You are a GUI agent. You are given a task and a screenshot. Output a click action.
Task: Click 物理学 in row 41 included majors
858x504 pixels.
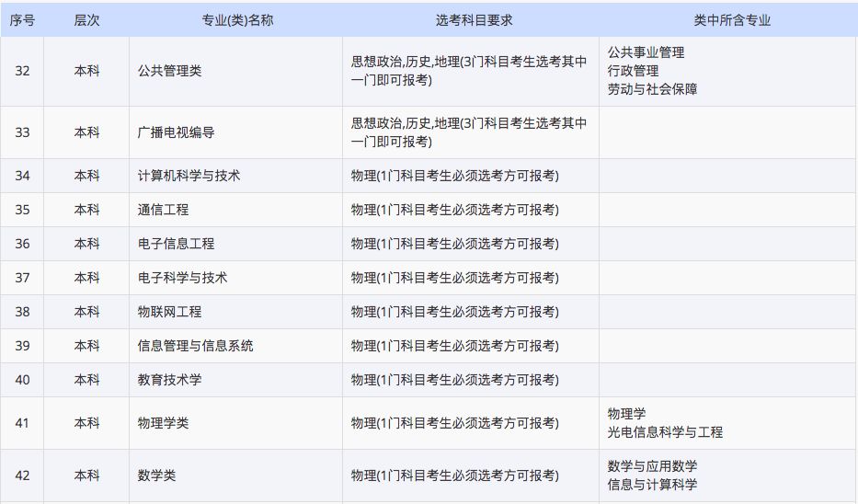click(626, 414)
